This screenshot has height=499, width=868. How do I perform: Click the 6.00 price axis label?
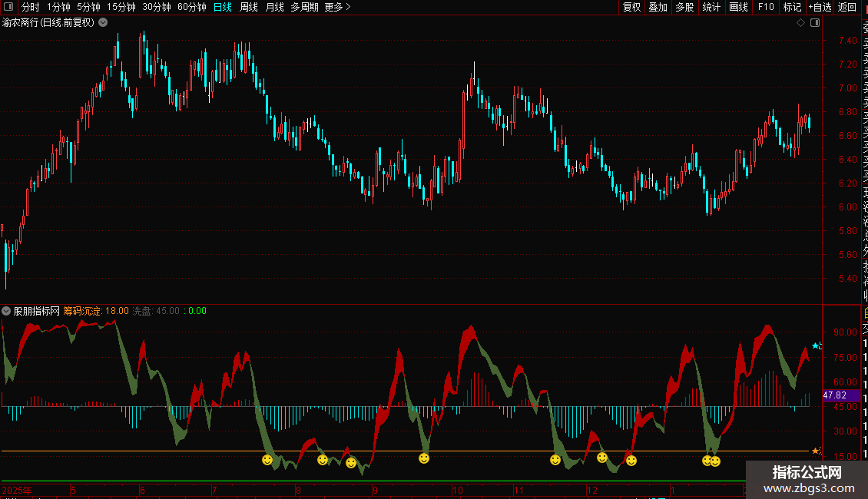click(x=847, y=207)
